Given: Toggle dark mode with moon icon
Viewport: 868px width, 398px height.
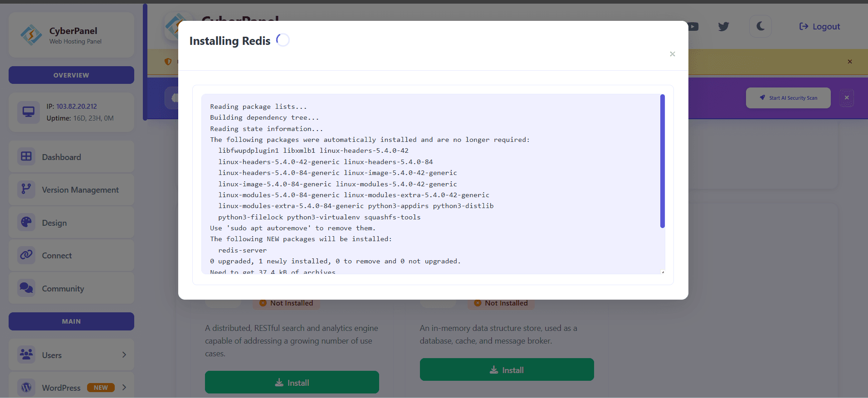Looking at the screenshot, I should [x=761, y=26].
